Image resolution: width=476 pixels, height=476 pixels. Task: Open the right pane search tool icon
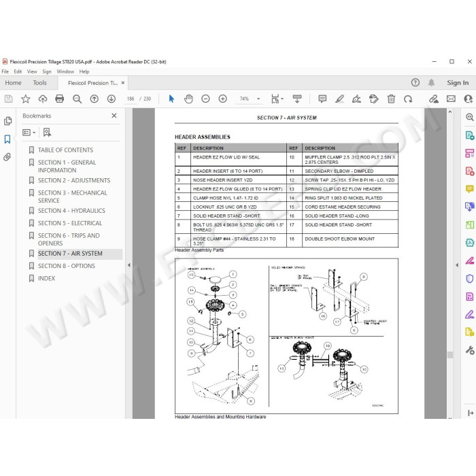click(470, 117)
